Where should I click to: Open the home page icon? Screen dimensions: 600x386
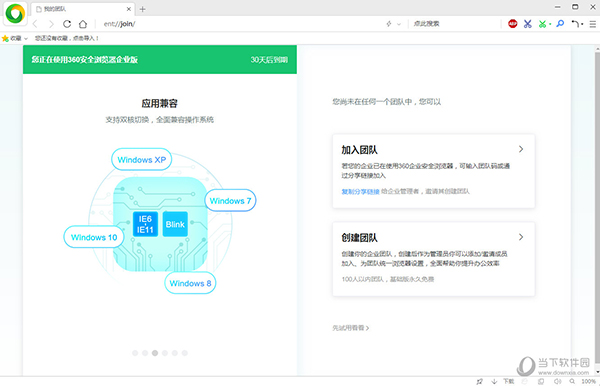pos(83,24)
